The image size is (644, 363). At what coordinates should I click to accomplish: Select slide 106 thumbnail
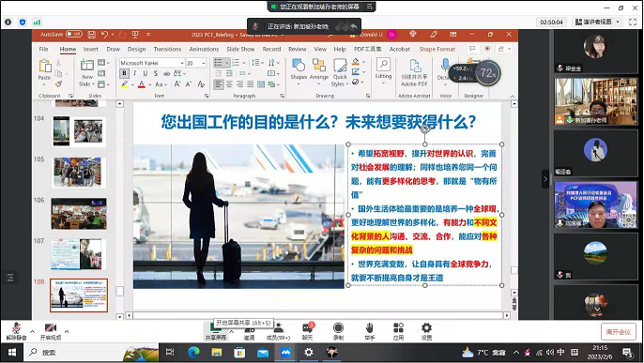point(79,214)
